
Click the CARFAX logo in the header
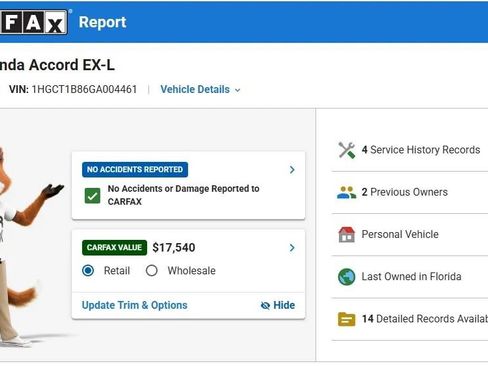point(33,22)
